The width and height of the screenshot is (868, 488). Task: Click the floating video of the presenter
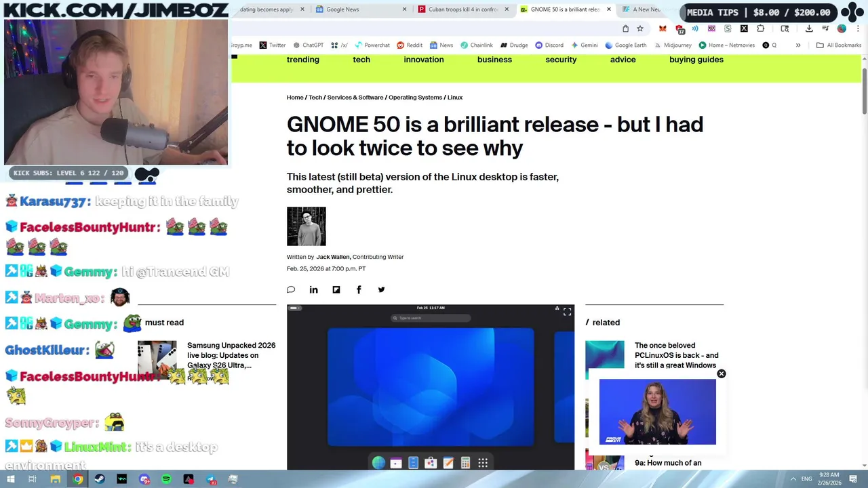point(657,411)
